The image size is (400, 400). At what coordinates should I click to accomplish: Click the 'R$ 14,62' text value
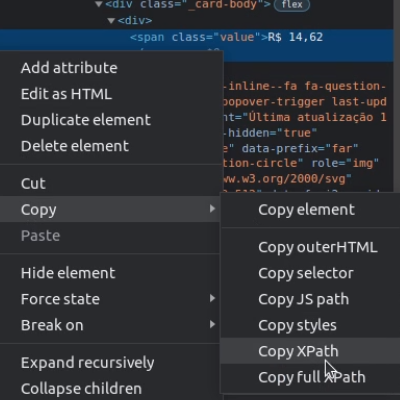point(295,37)
